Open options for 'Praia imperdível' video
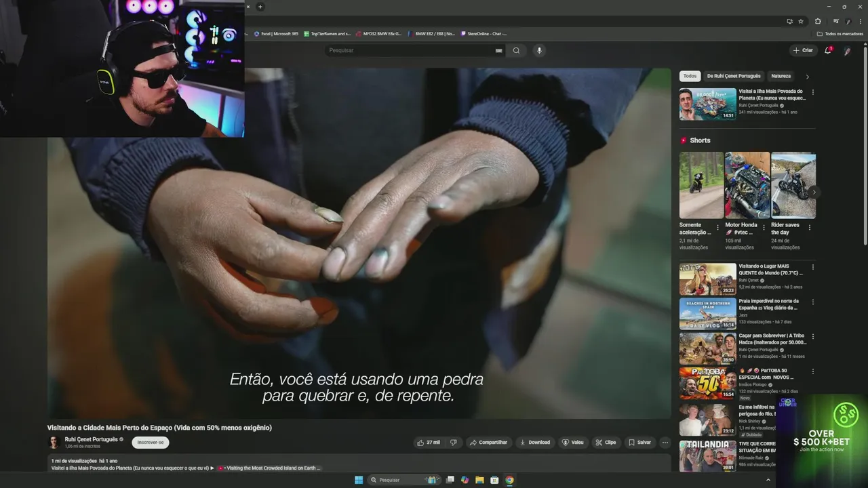This screenshot has width=868, height=488. pos(813,302)
